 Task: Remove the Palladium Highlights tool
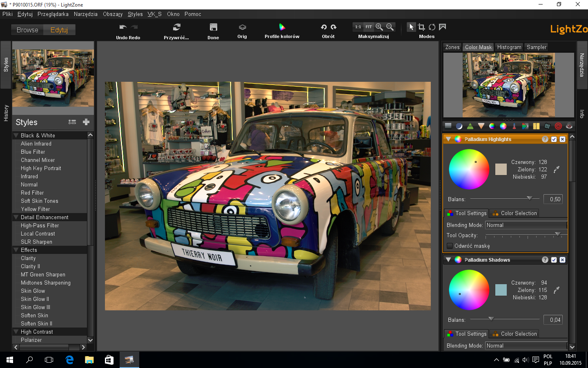pyautogui.click(x=563, y=139)
